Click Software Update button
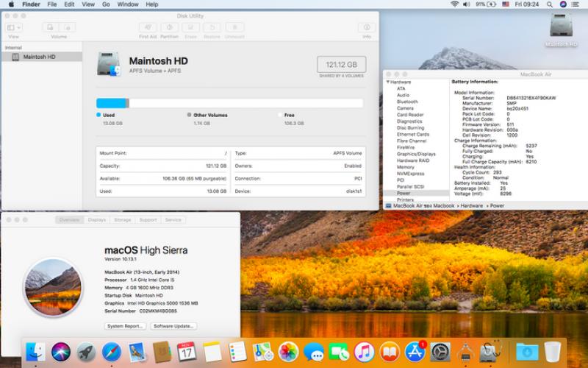The width and height of the screenshot is (588, 368). (x=173, y=326)
